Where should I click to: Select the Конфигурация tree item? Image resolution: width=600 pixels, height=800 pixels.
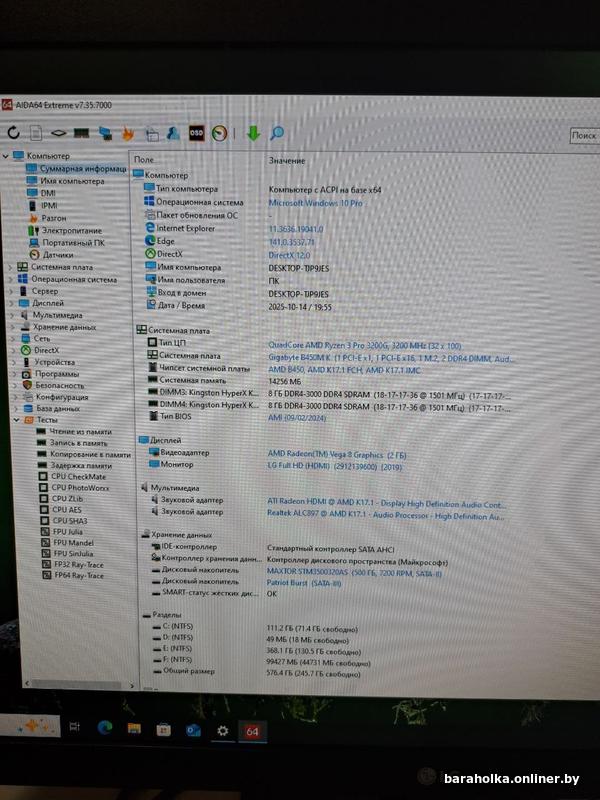[62, 397]
